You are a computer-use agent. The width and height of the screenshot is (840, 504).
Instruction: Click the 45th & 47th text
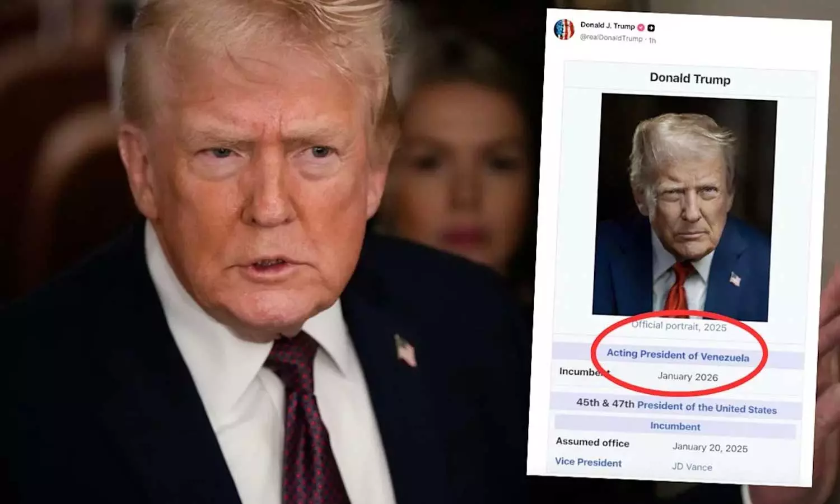(x=605, y=403)
